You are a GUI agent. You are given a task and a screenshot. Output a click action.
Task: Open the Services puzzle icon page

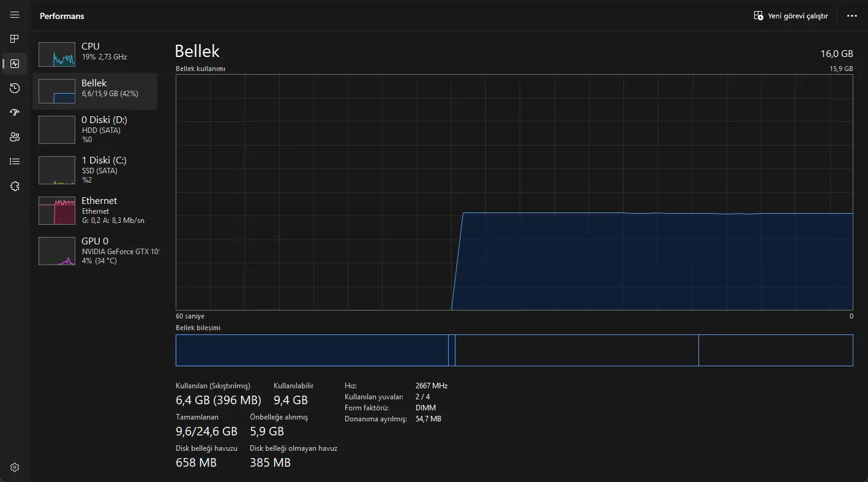pyautogui.click(x=15, y=186)
